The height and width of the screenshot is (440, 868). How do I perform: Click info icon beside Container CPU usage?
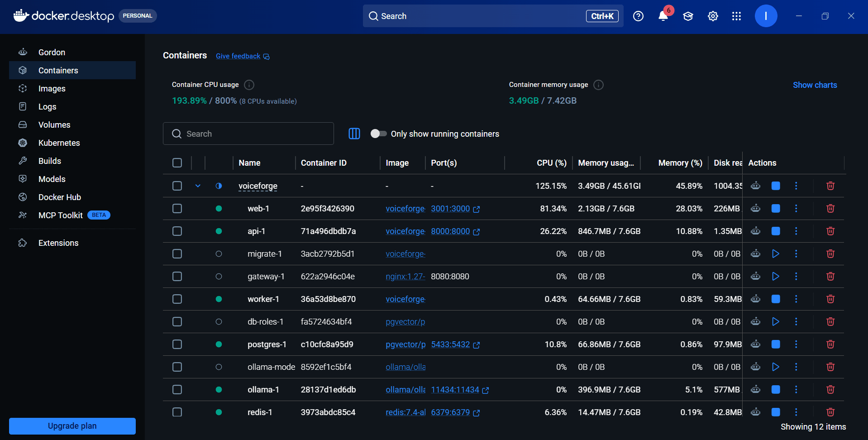click(249, 85)
